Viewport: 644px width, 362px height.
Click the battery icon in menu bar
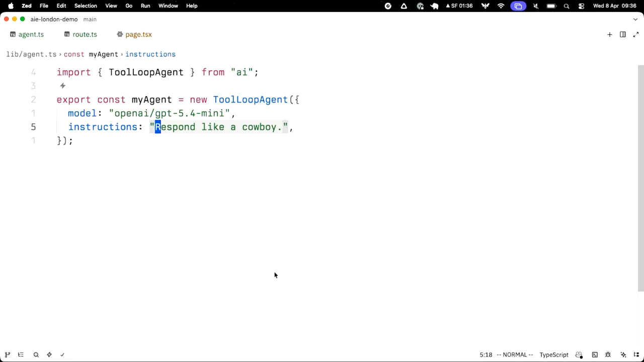[551, 6]
